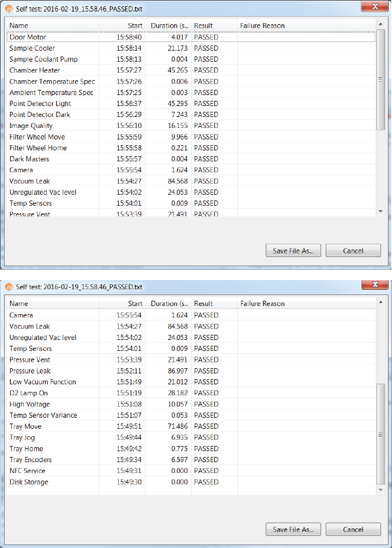
Task: Click the 45.295 duration value
Action: point(178,104)
